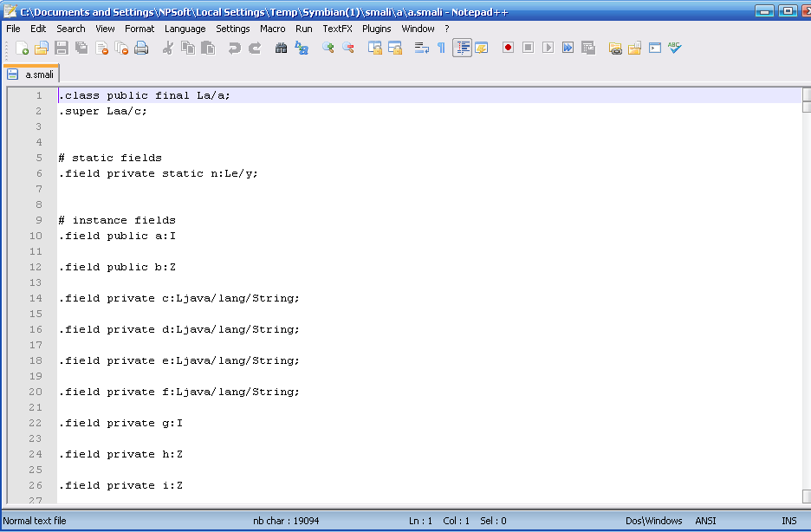
Task: Click '.field public b:Z' line
Action: 118,267
